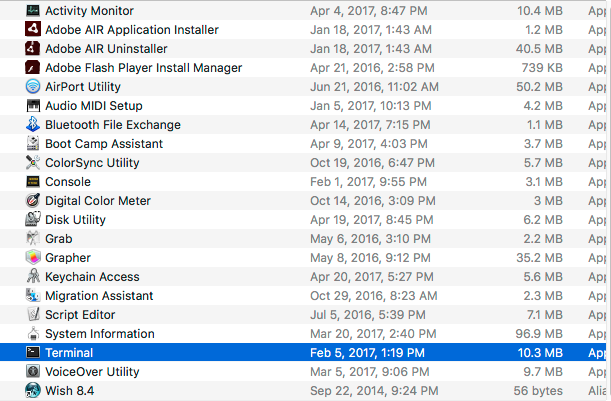
Task: Select the Boot Camp Assistant icon
Action: (33, 143)
